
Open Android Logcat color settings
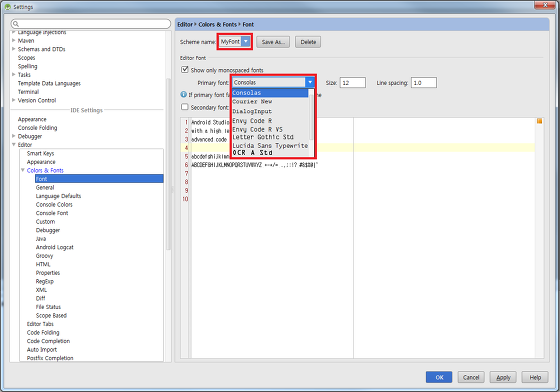tap(55, 247)
